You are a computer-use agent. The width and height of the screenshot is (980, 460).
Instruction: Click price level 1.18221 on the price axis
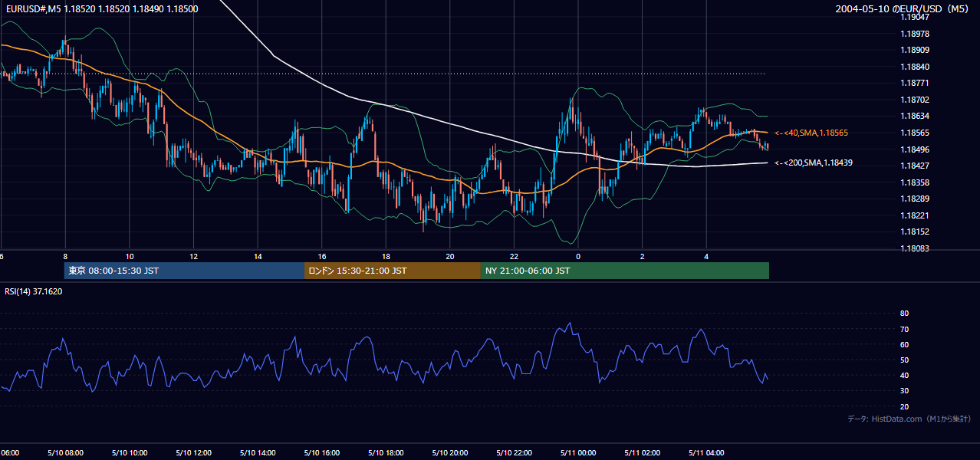[914, 215]
